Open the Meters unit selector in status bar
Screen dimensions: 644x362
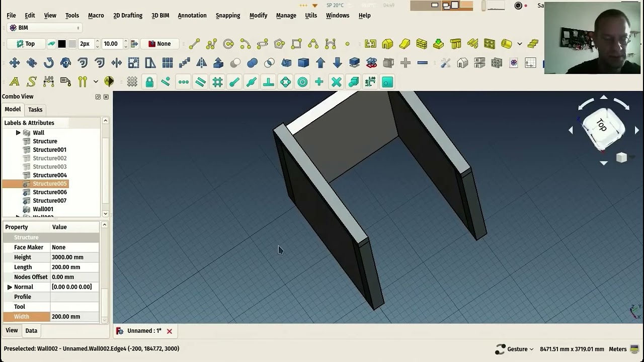point(617,349)
